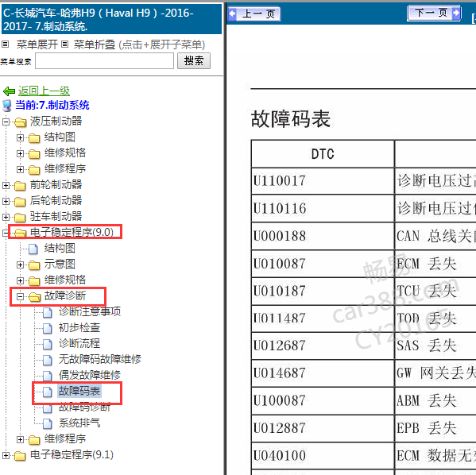The height and width of the screenshot is (475, 476).
Task: Expand 维修规格 under 液压制动器
Action: [20, 153]
